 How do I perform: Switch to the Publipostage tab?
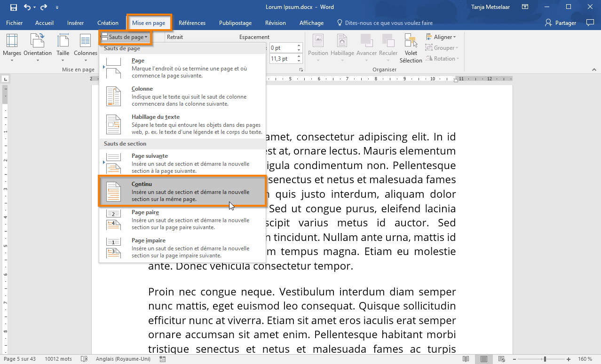(x=235, y=23)
